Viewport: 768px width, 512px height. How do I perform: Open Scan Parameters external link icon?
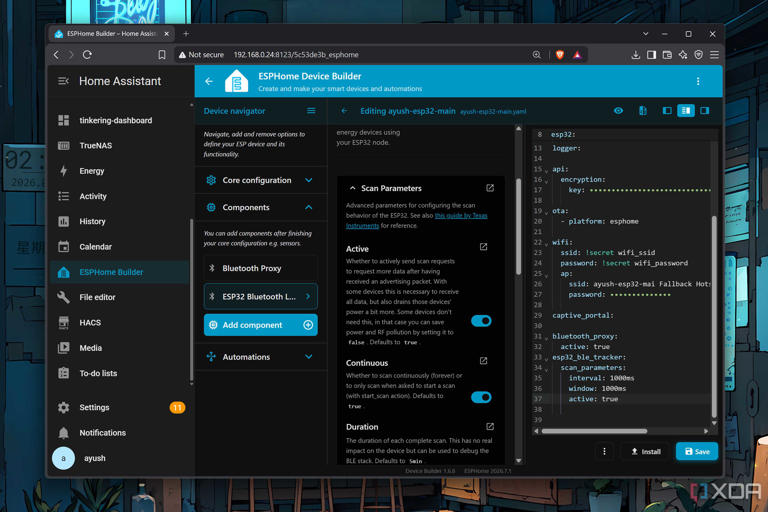point(490,188)
